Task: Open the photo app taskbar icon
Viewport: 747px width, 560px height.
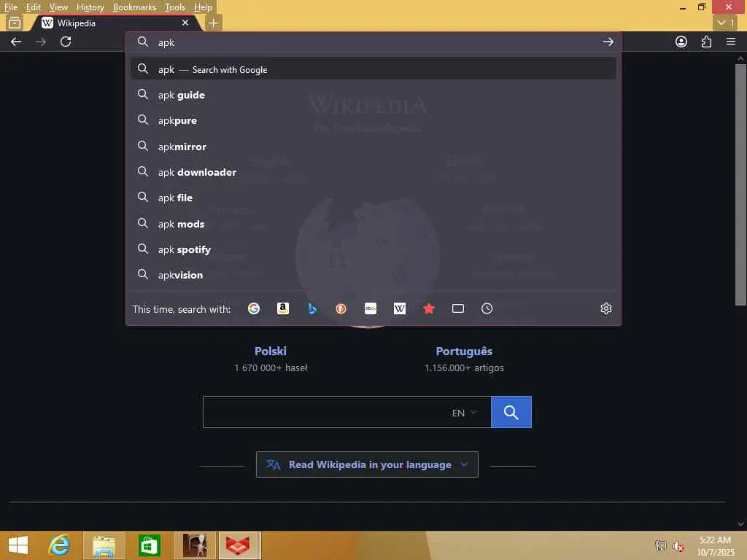Action: point(195,545)
